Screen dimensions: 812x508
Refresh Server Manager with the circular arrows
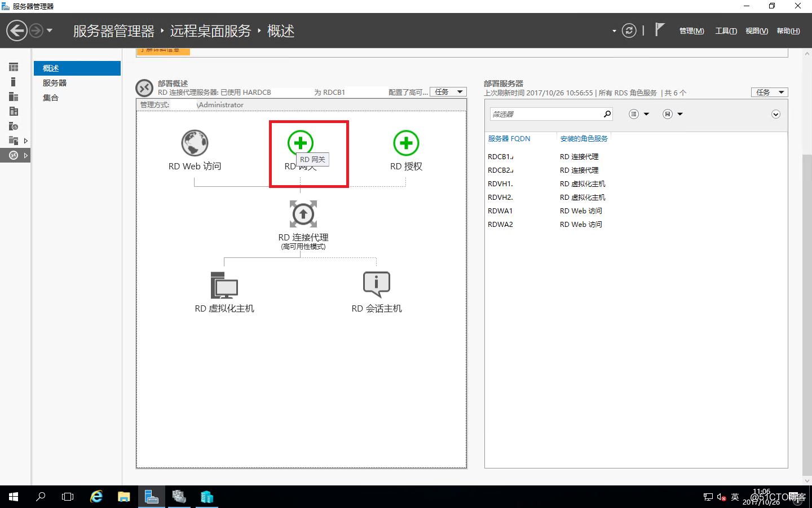coord(629,30)
